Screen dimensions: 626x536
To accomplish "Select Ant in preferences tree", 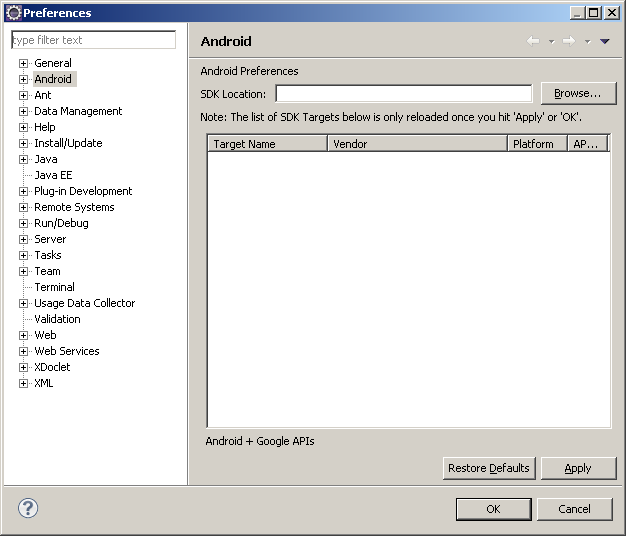I will [x=43, y=95].
